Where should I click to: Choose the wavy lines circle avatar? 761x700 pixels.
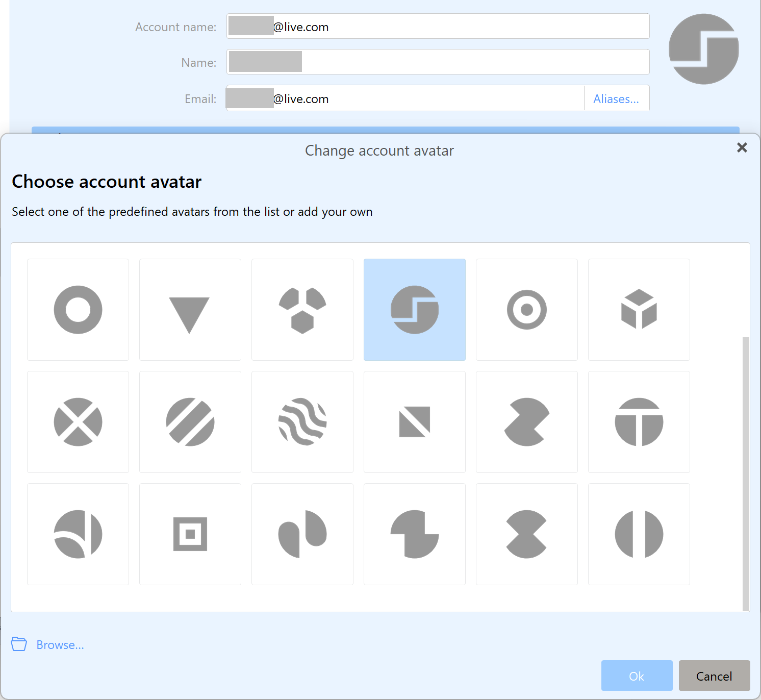(302, 422)
